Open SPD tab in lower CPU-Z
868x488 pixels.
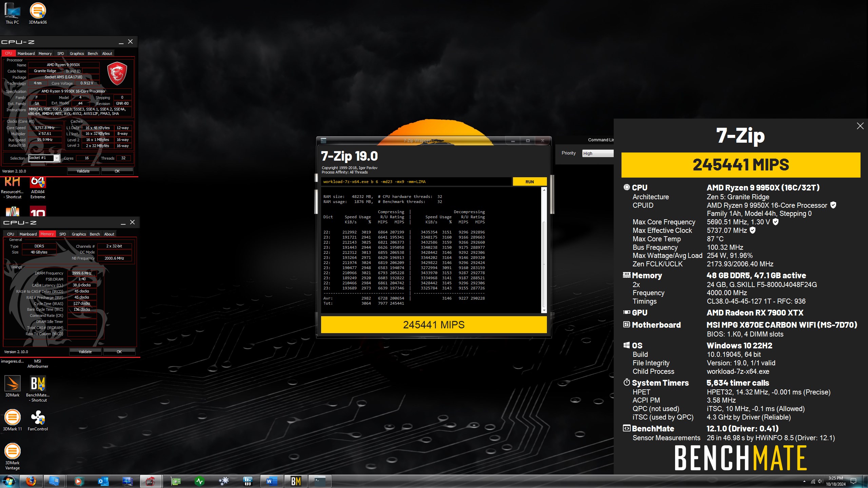[62, 234]
